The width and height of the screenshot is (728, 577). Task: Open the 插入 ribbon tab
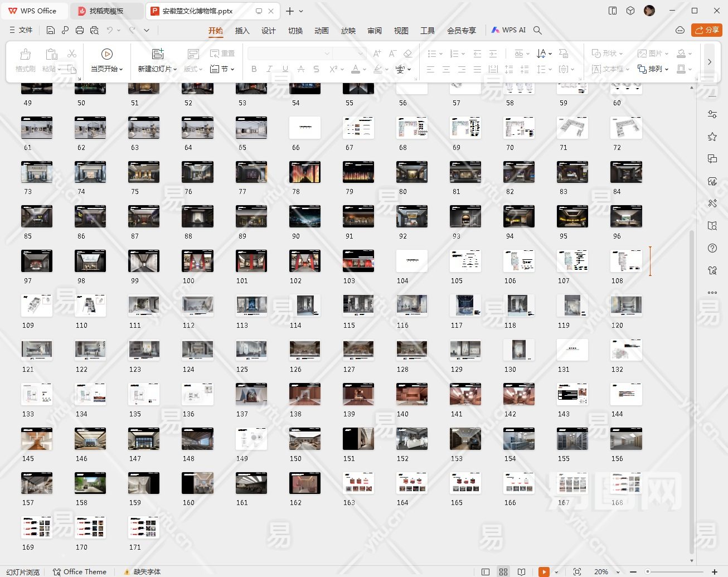242,31
